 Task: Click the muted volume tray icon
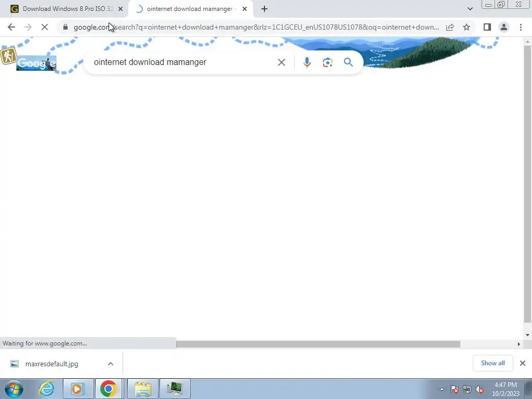[480, 389]
